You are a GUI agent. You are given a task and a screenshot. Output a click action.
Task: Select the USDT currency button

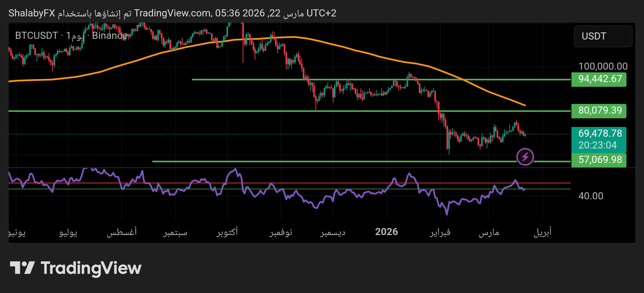click(x=603, y=37)
